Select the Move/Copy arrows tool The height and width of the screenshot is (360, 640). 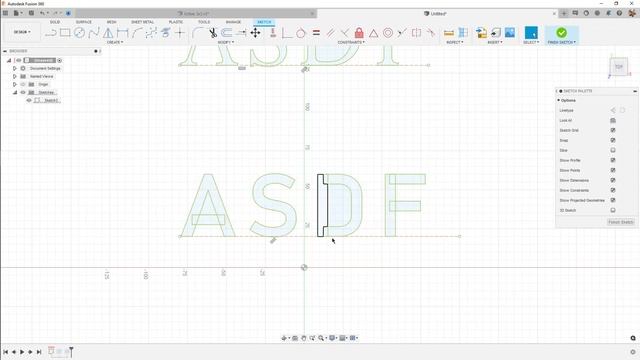click(256, 33)
